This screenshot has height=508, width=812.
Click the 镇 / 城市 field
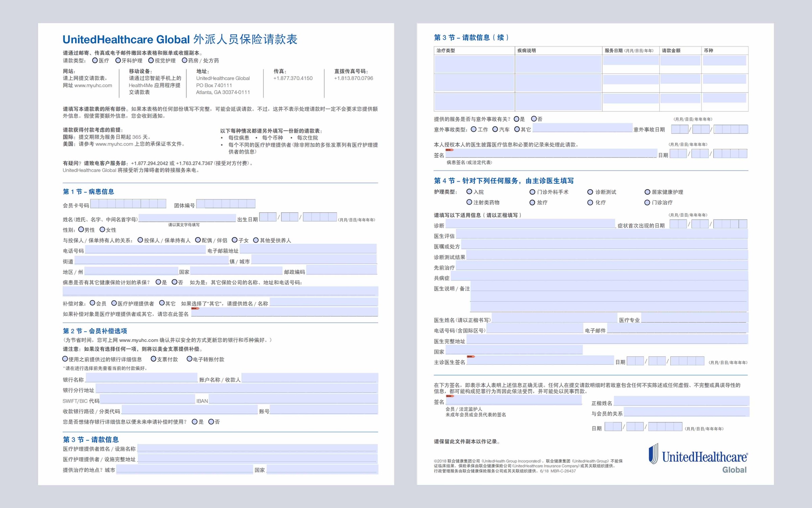tap(314, 259)
